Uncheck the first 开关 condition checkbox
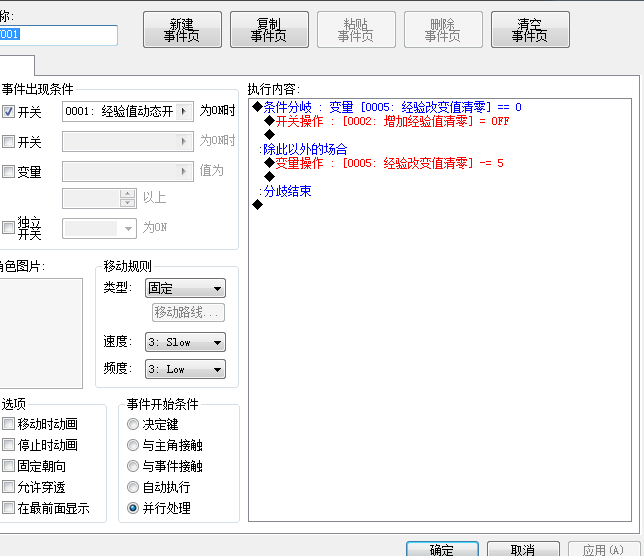Viewport: 644px width, 556px height. click(x=8, y=112)
